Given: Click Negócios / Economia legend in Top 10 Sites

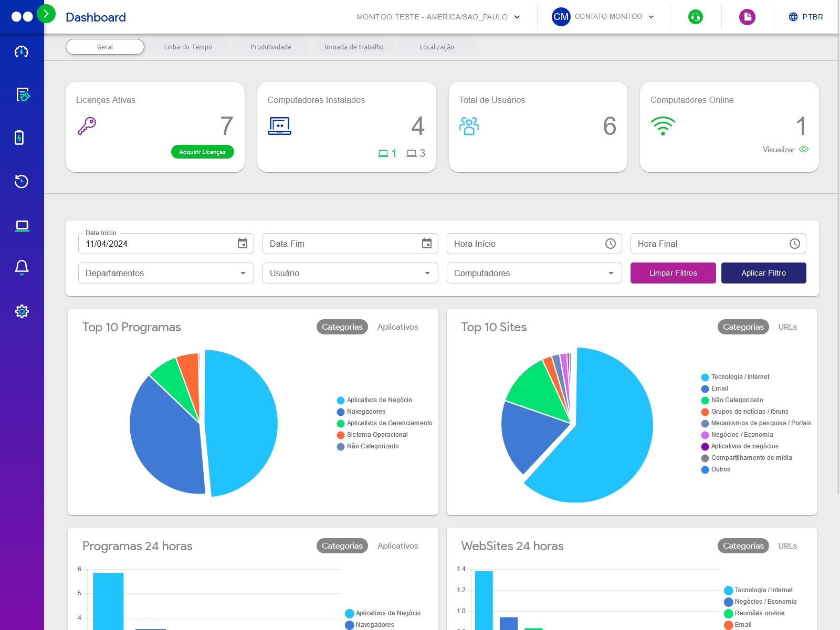Looking at the screenshot, I should (737, 435).
